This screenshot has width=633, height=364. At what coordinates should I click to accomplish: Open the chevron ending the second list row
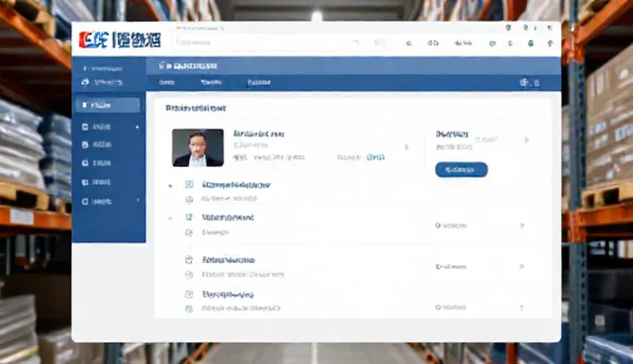pyautogui.click(x=521, y=226)
